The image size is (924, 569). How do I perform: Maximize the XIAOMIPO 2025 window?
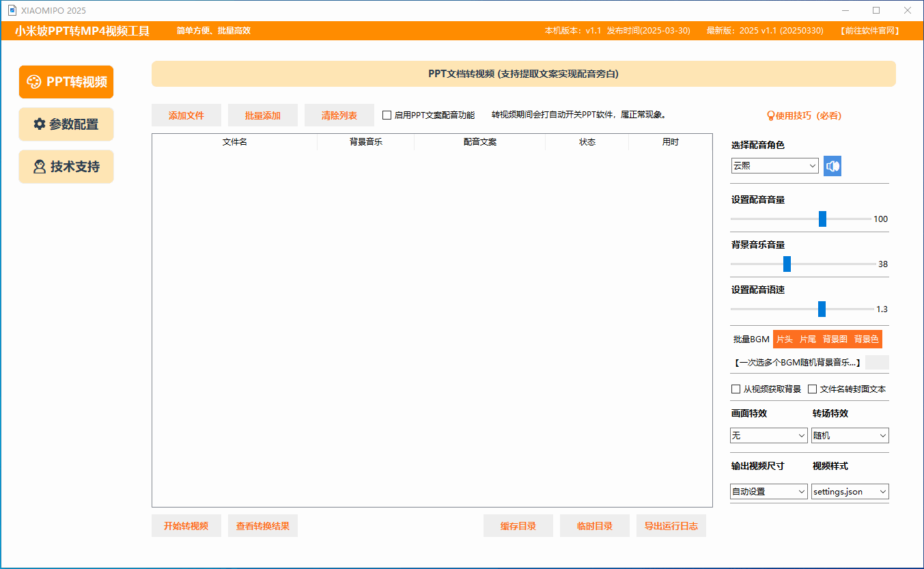click(x=876, y=10)
